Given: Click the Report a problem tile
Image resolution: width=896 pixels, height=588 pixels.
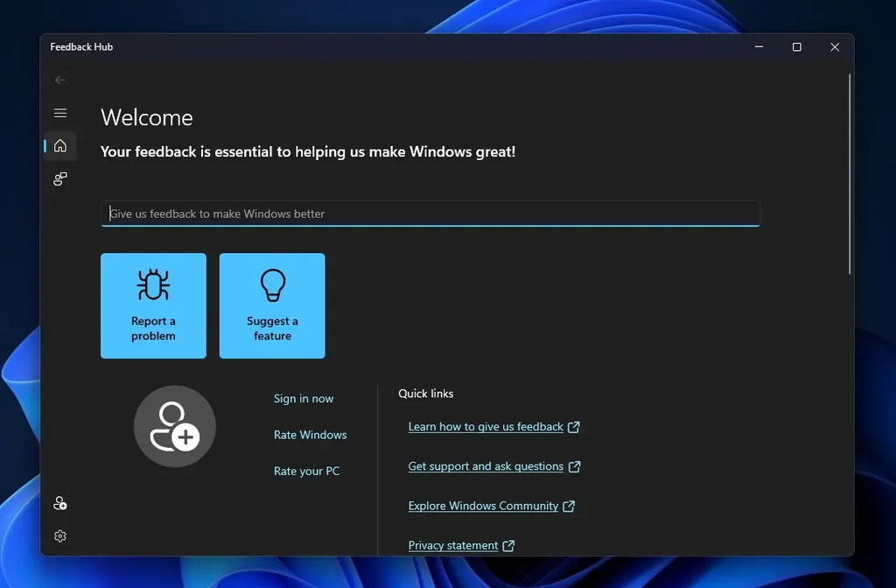Looking at the screenshot, I should pos(153,306).
